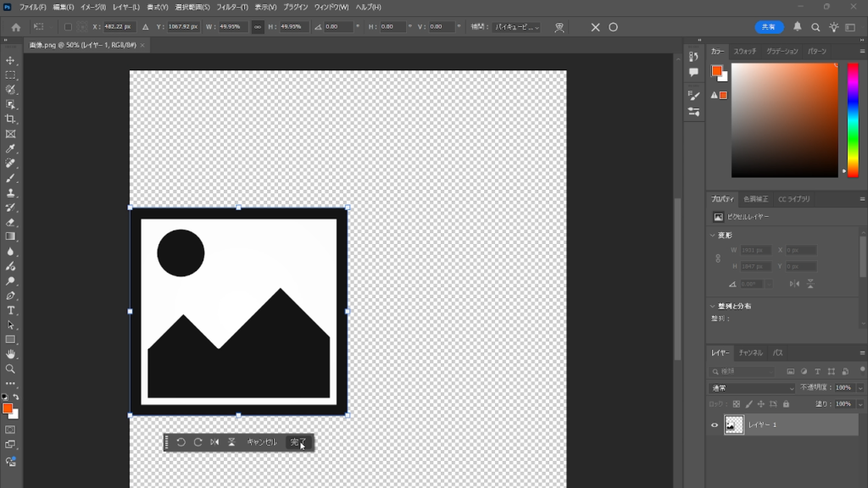Screen dimensions: 868x488
Task: Pick a color in the color field
Action: [784, 120]
